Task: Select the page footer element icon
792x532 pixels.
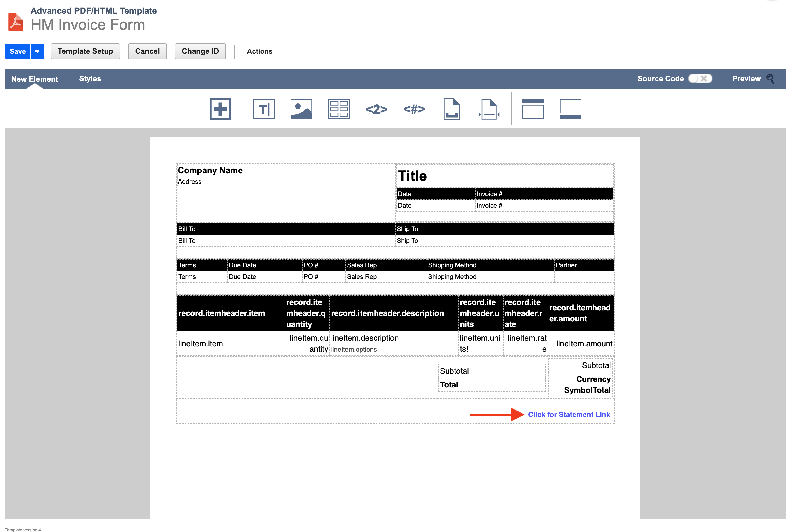Action: [571, 109]
